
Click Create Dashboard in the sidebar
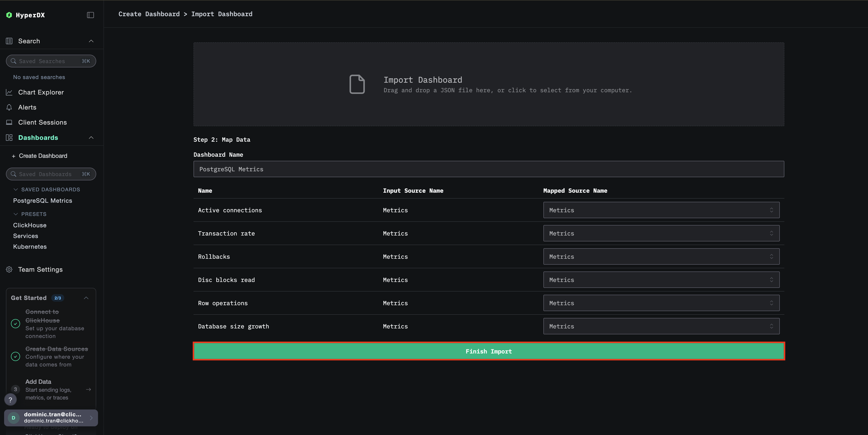[x=43, y=156]
